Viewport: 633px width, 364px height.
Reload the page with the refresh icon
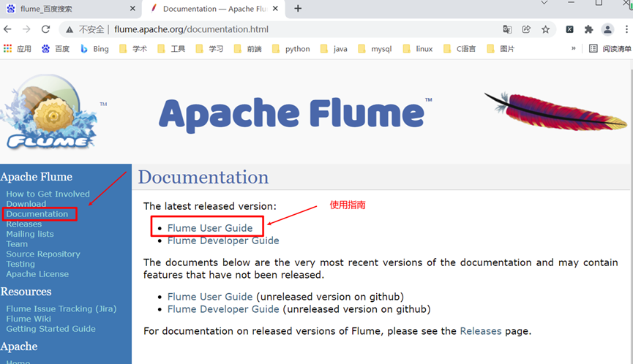[45, 29]
